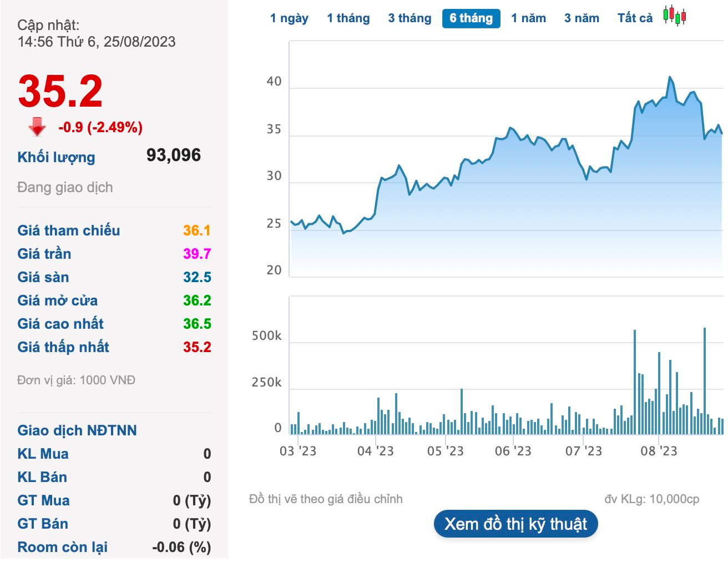Click 'Đồ thị vẽ theo giá điều chỉnh' note
Viewport: 728px width, 562px height.
tap(326, 499)
